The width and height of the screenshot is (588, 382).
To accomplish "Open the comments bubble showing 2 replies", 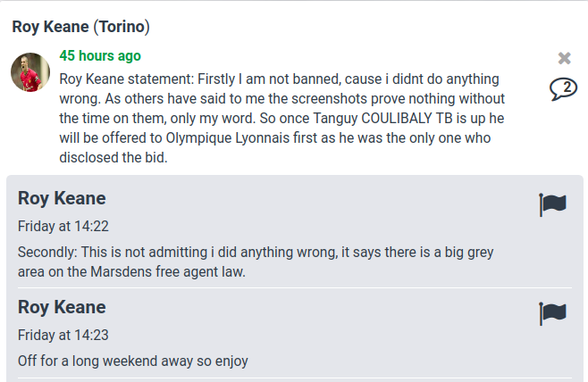I will tap(563, 88).
